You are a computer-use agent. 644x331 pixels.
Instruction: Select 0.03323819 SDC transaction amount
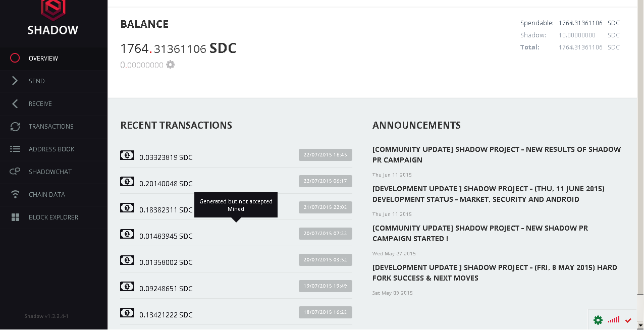[x=166, y=157]
